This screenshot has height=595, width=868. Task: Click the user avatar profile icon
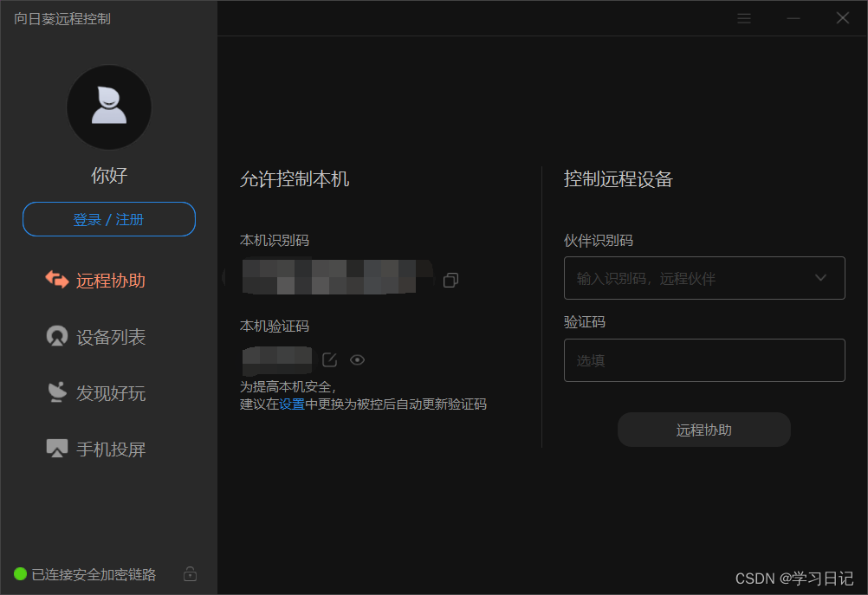[x=109, y=107]
